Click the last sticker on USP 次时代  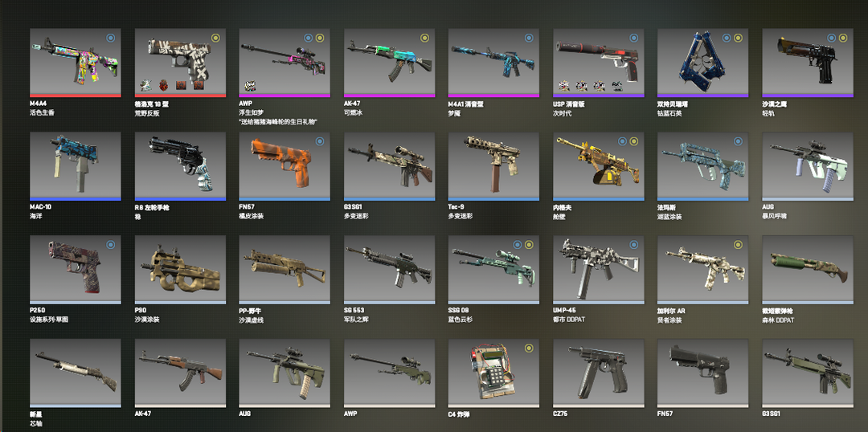[x=616, y=86]
